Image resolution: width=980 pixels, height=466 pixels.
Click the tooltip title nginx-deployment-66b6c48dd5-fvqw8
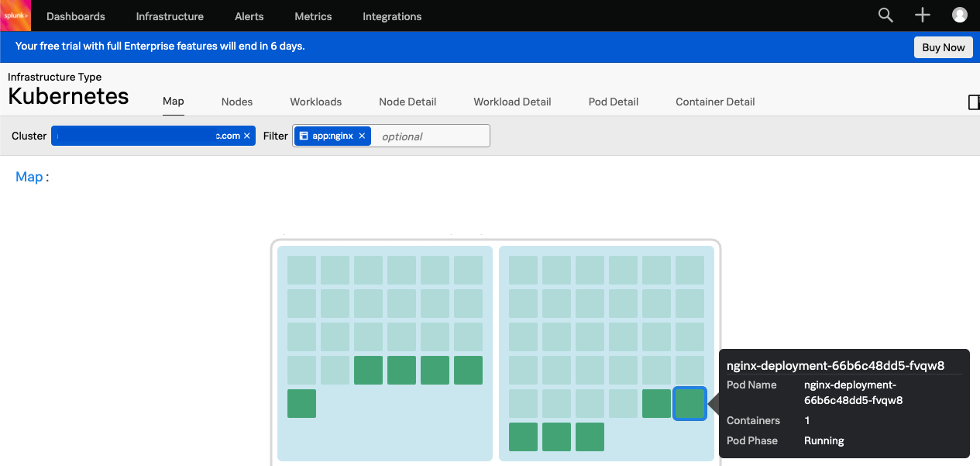836,366
